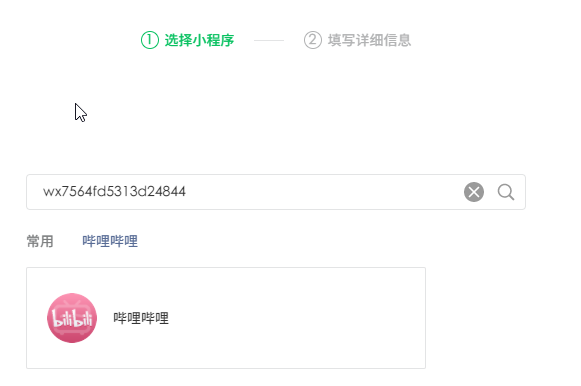This screenshot has height=386, width=581.
Task: Select the pink bilibili logo avatar
Action: point(72,318)
